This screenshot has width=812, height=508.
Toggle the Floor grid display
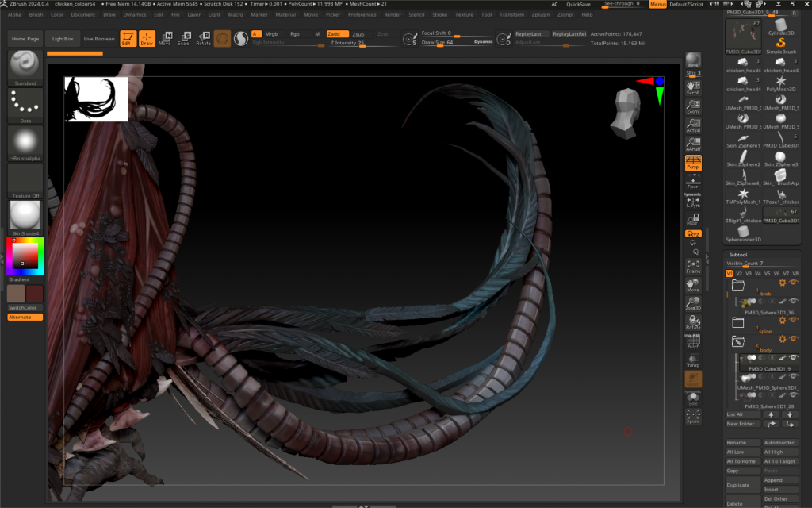click(x=693, y=182)
